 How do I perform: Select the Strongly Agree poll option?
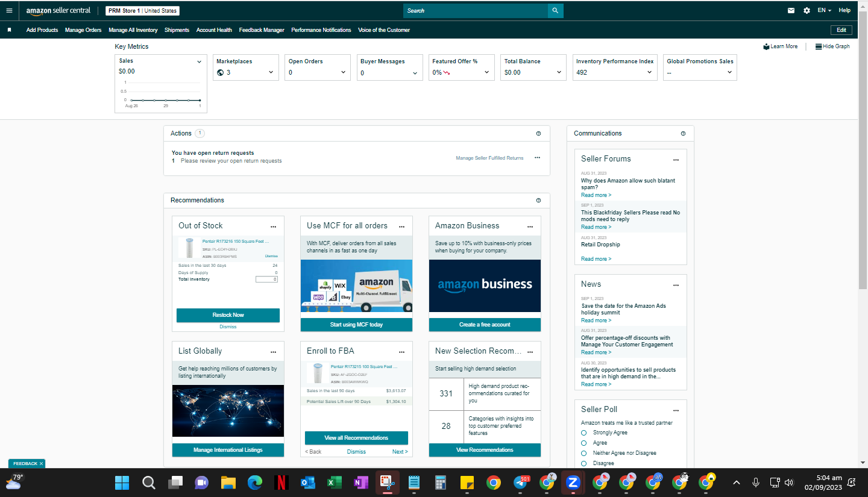pos(584,433)
